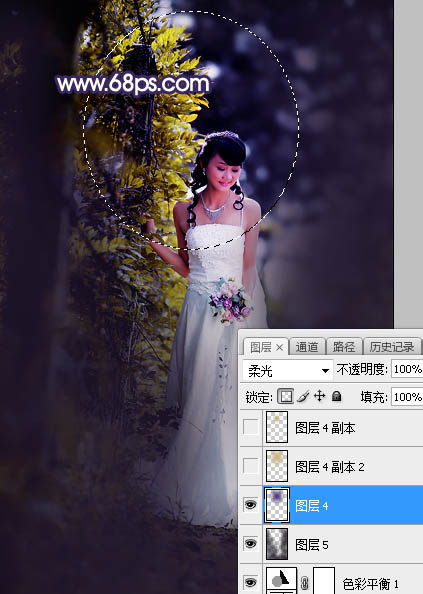This screenshot has height=594, width=423.
Task: Toggle lock transparent pixels icon
Action: 286,397
